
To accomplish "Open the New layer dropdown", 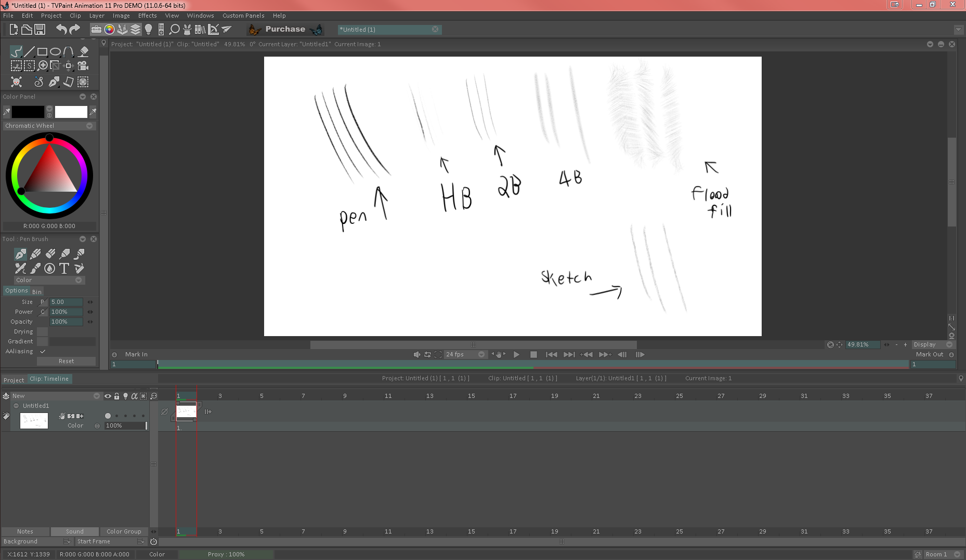I will coord(56,396).
